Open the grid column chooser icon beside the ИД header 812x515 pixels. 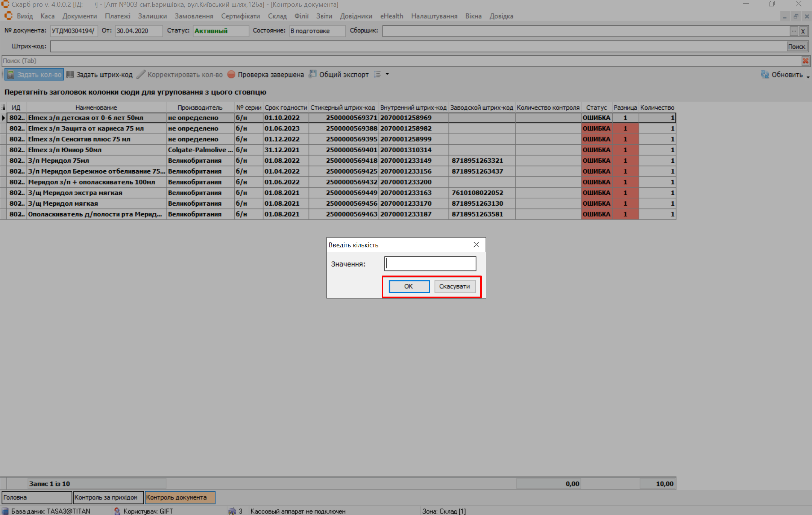tap(3, 108)
